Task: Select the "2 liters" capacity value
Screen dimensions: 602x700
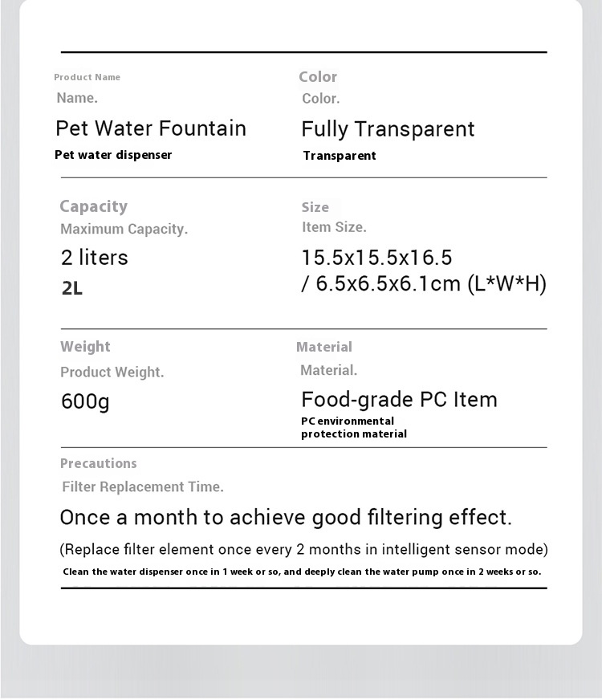Action: pyautogui.click(x=95, y=258)
